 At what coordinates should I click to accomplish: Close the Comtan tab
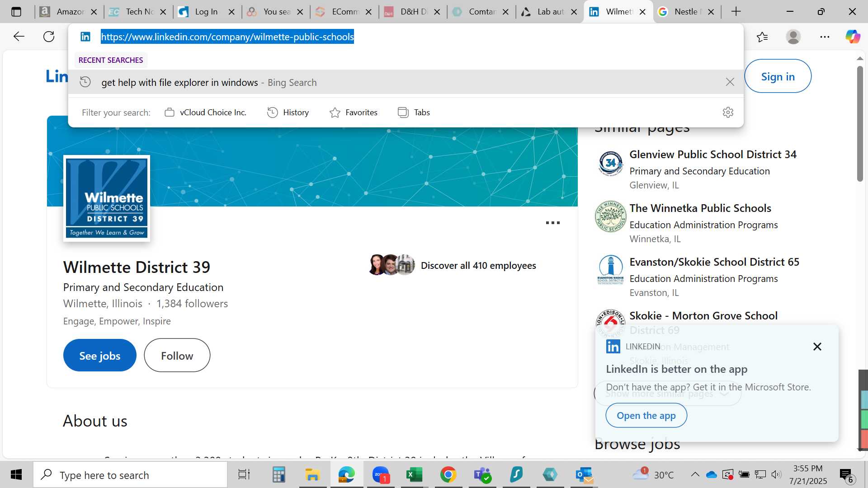point(505,12)
